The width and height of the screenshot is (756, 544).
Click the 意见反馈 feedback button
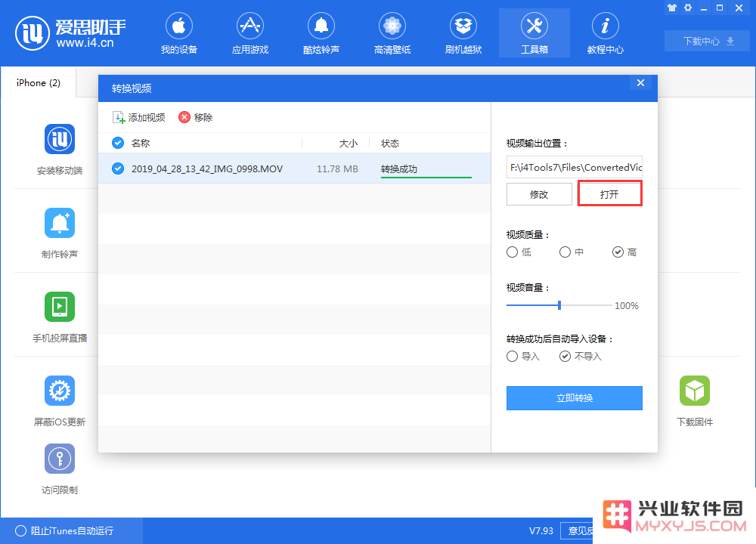coord(577,530)
